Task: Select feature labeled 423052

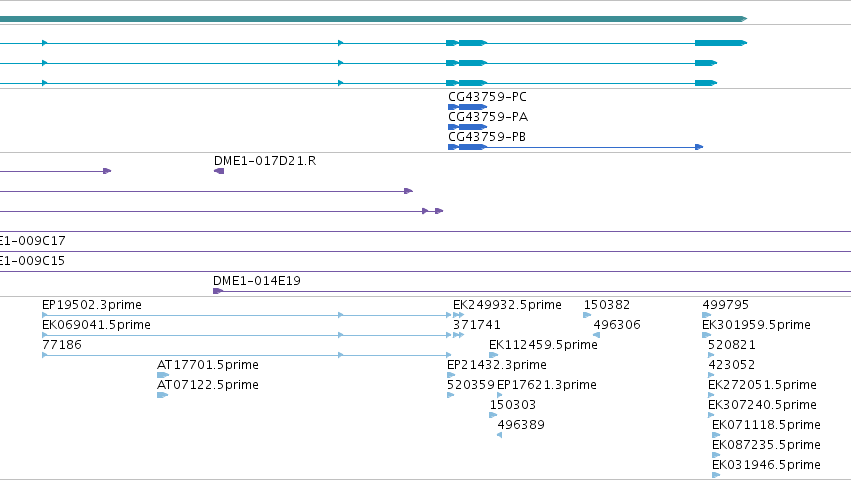Action: 731,365
